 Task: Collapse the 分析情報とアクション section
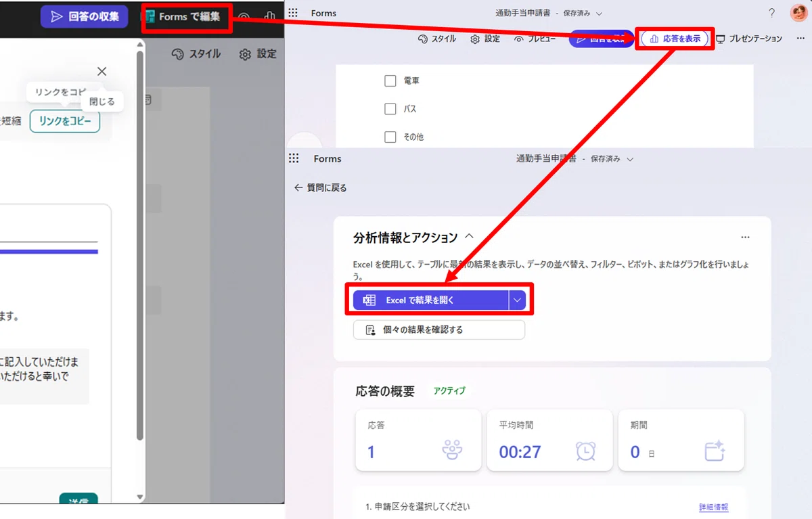pos(470,238)
